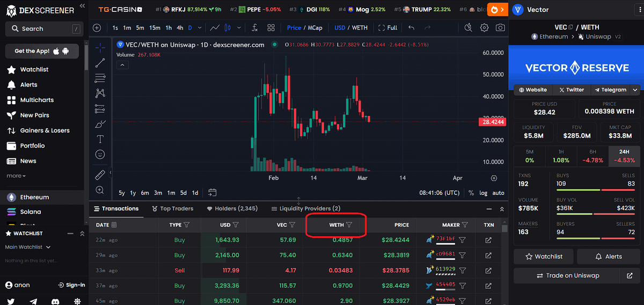Filter transactions by WETH amount
644x305 pixels.
point(349,225)
